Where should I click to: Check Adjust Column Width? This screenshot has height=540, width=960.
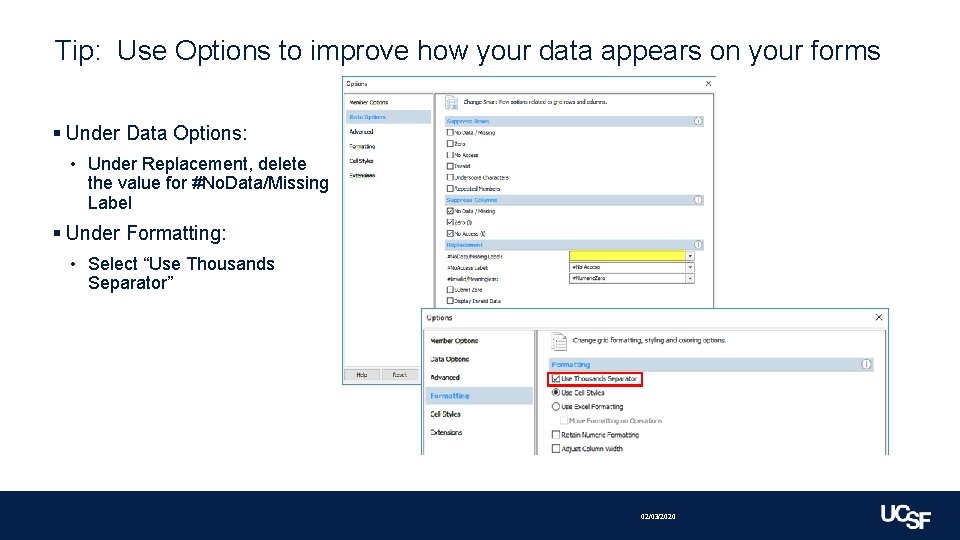point(556,449)
